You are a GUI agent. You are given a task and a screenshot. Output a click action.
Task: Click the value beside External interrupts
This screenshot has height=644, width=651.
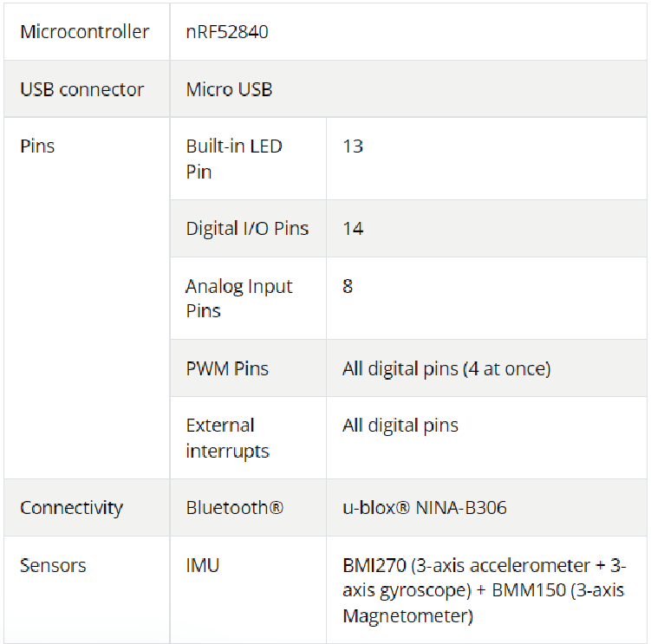click(400, 426)
